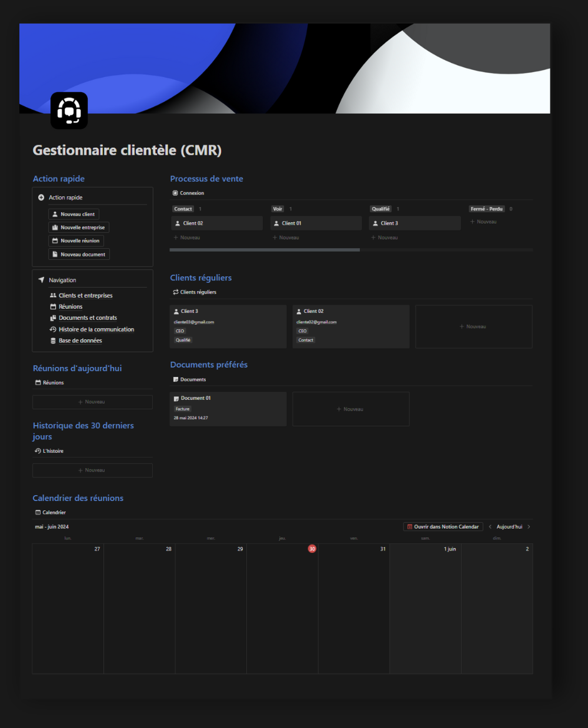
Task: Click Ouvrir dans Notion Calendar button
Action: point(443,527)
